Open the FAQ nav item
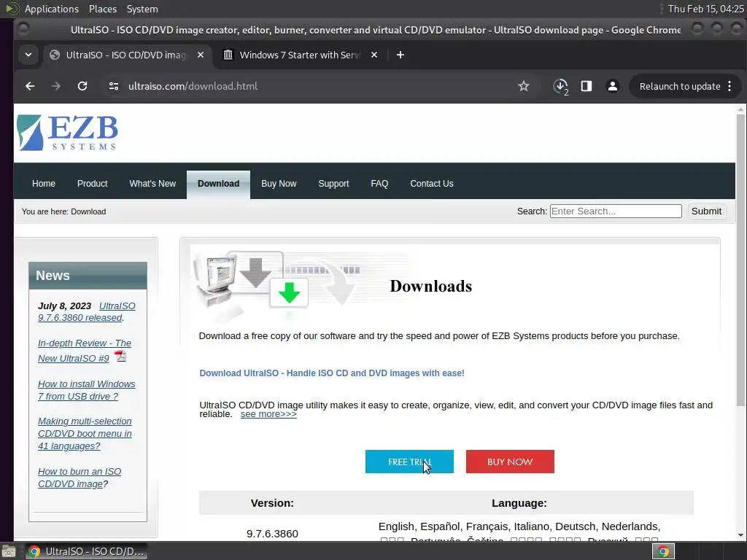Screen dimensions: 747x560 coord(379,183)
